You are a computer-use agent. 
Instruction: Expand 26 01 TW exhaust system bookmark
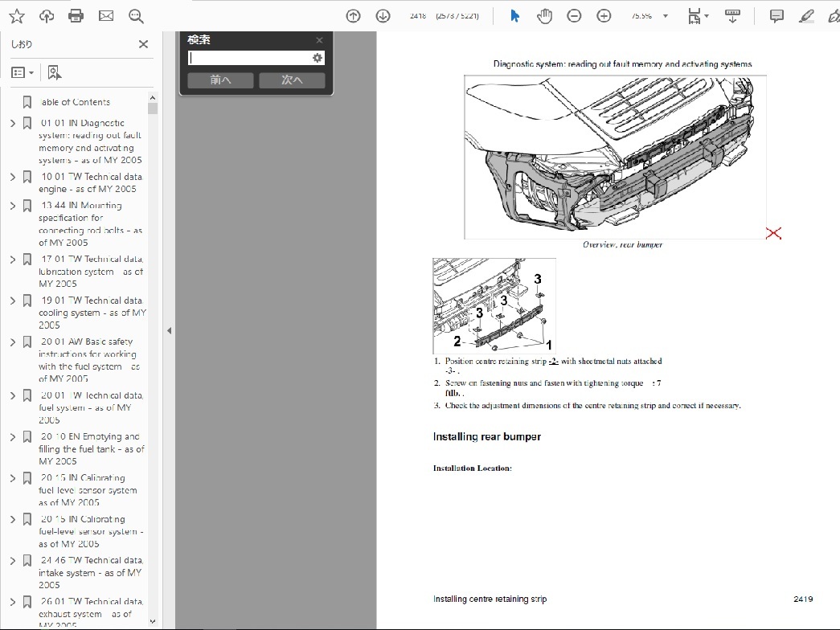point(13,602)
